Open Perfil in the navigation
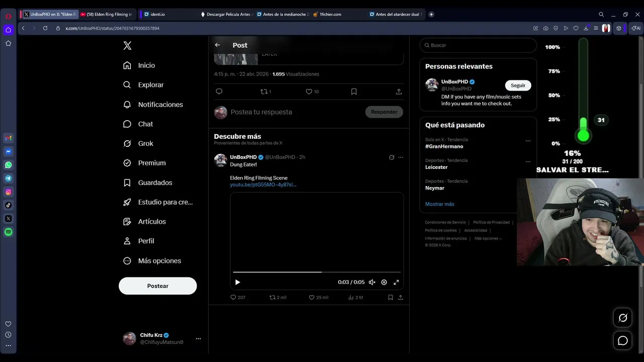Screen dimensions: 644x362 click(139, 241)
